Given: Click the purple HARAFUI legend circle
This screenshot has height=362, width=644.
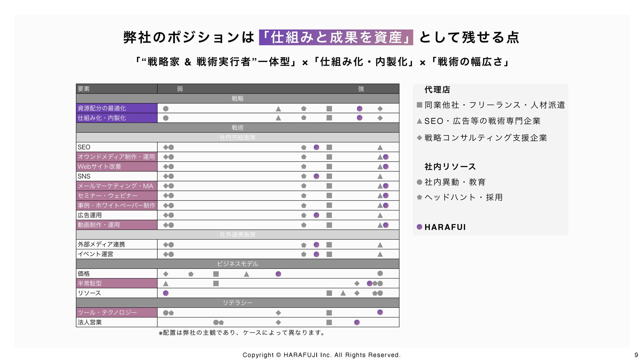Looking at the screenshot, I should (x=419, y=227).
